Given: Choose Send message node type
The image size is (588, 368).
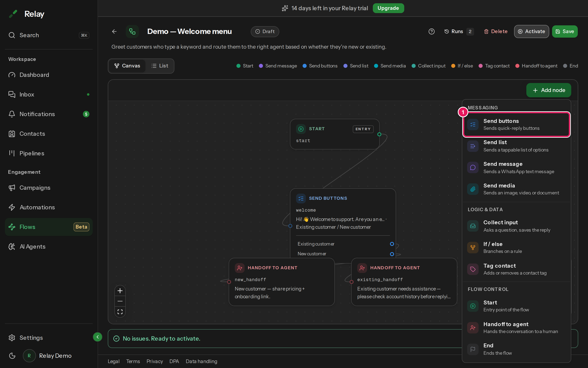Looking at the screenshot, I should coord(517,168).
